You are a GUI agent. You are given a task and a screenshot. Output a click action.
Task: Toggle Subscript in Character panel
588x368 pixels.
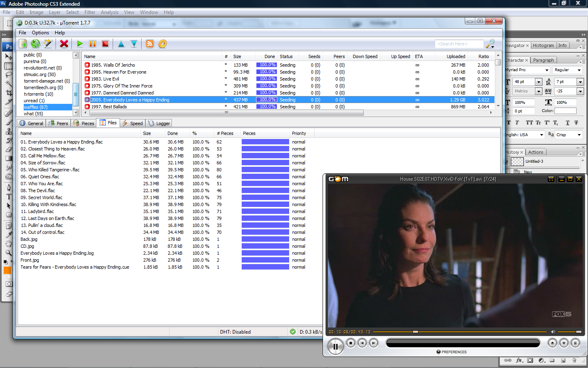pyautogui.click(x=556, y=123)
